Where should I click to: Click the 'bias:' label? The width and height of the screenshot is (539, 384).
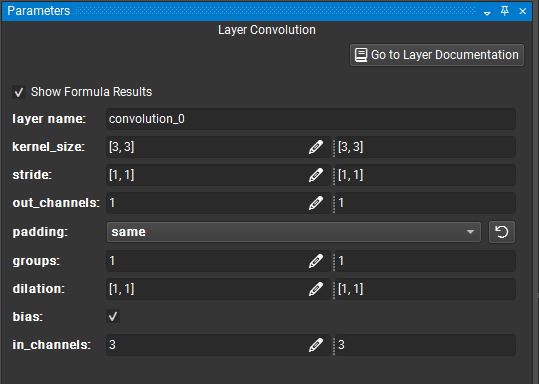point(28,317)
